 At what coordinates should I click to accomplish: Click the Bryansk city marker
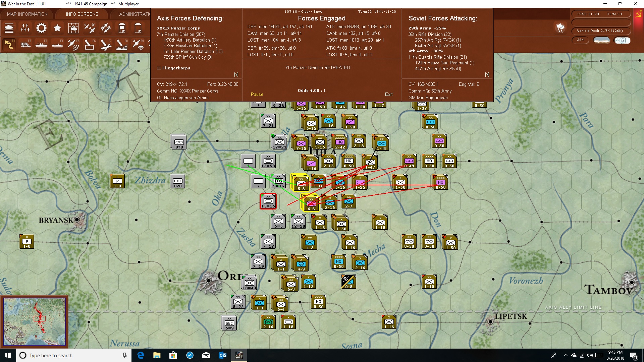tap(77, 220)
